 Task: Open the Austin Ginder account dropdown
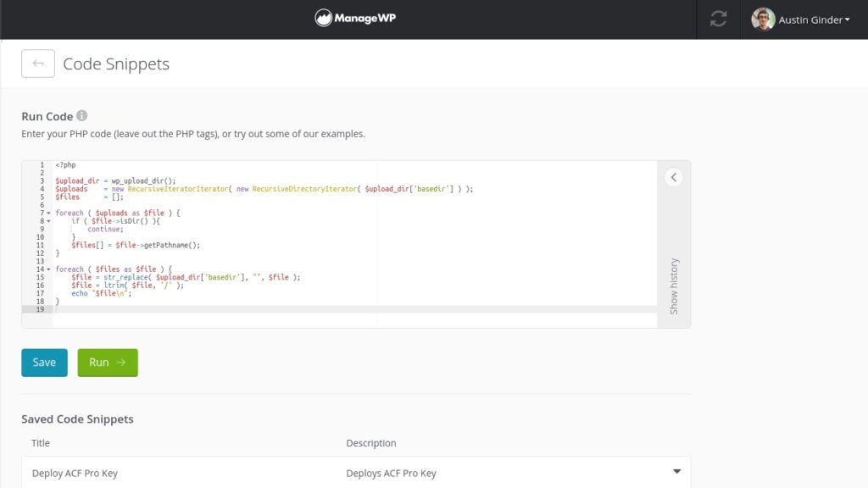tap(814, 19)
